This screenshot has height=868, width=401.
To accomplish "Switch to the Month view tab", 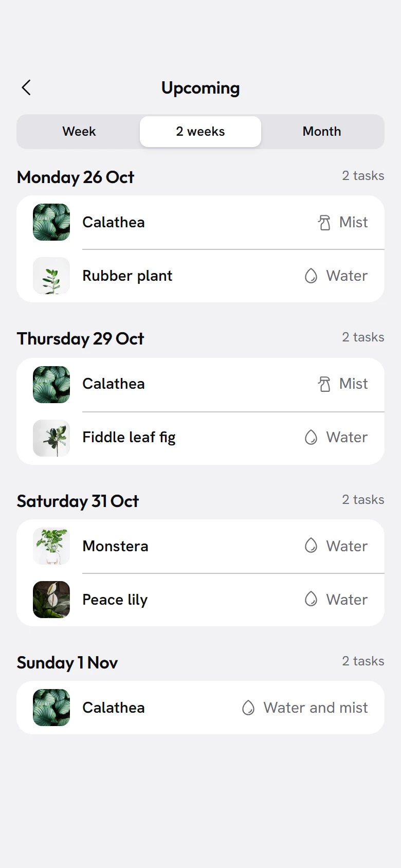I will pyautogui.click(x=322, y=132).
